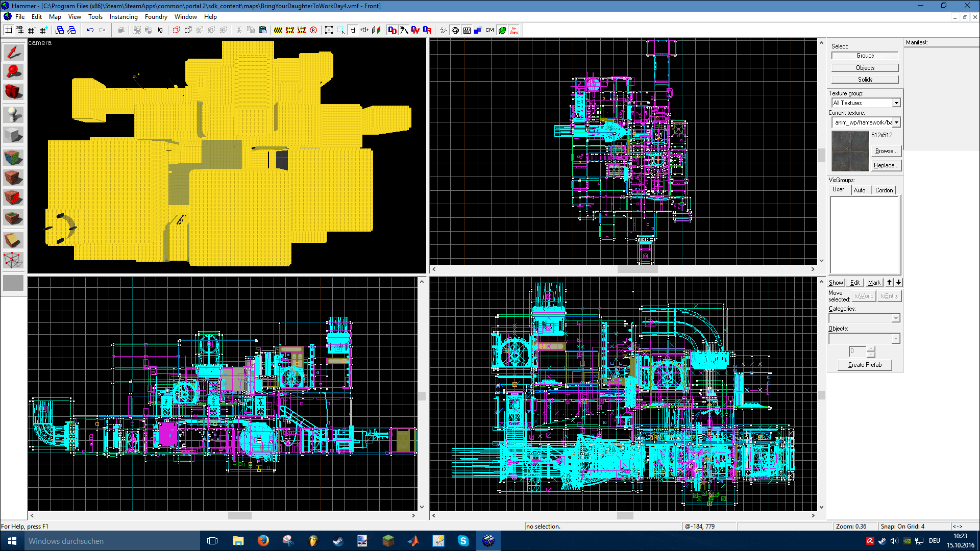Toggle the CM collision models button
The height and width of the screenshot is (551, 980).
point(490,30)
